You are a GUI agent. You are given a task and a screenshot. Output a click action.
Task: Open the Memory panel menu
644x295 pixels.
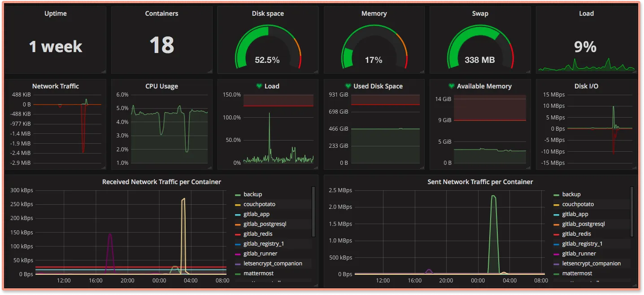click(x=374, y=13)
